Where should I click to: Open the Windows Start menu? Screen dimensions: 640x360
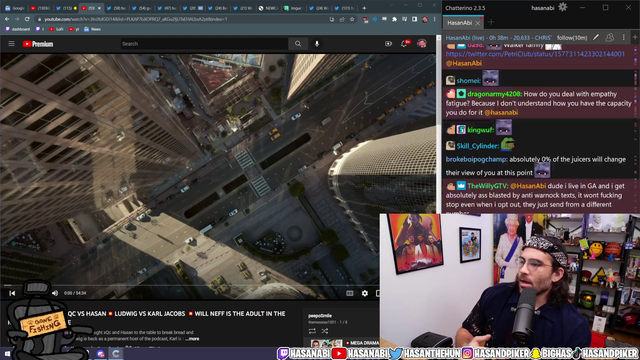(x=7, y=353)
